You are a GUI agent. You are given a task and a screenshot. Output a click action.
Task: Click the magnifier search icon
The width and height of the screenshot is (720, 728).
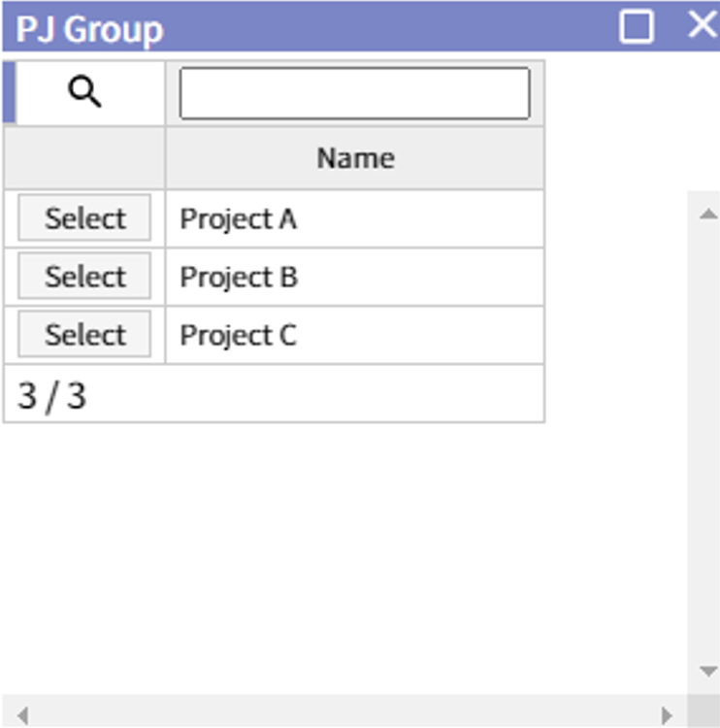coord(85,93)
